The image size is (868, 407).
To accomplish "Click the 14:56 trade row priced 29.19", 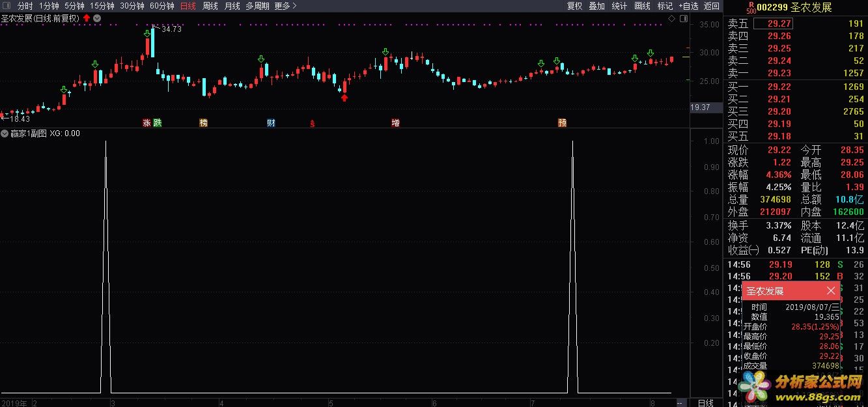I will (795, 264).
